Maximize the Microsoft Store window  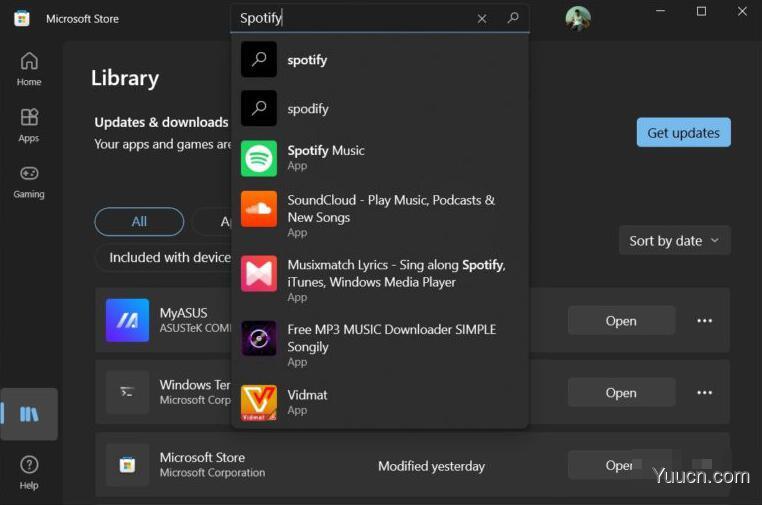tap(701, 12)
